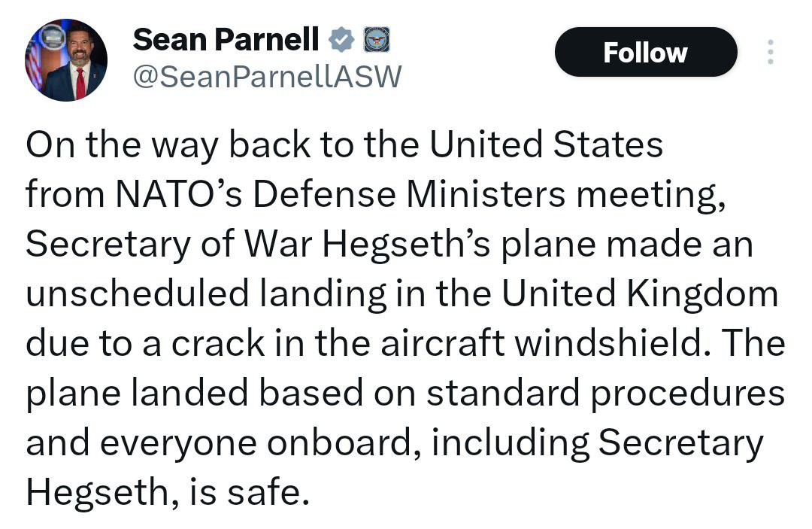Click the Department of War affiliation badge
The image size is (812, 529).
[377, 40]
